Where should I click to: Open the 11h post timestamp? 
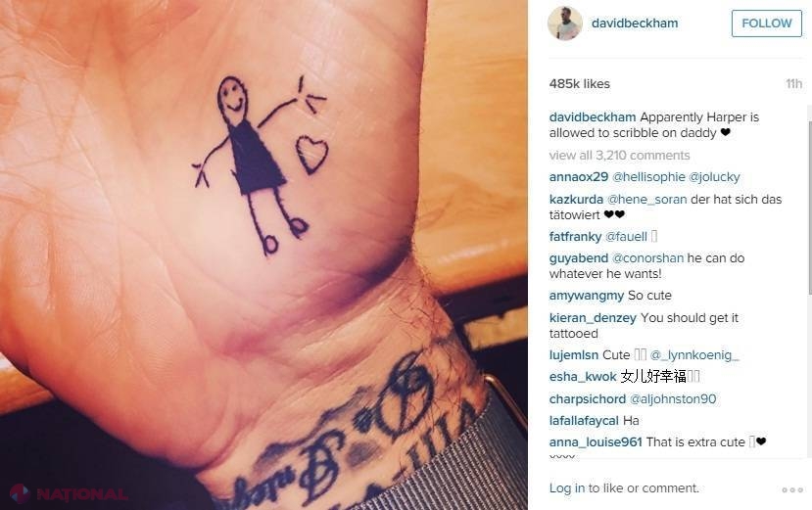793,84
